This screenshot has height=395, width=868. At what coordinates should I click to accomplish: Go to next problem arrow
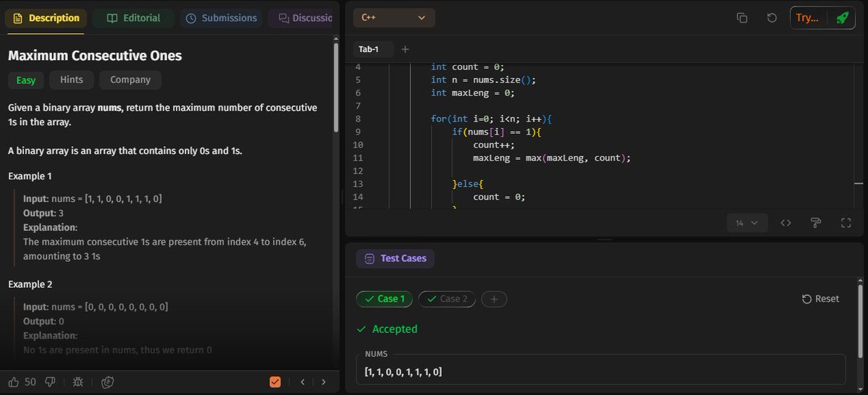tap(323, 382)
